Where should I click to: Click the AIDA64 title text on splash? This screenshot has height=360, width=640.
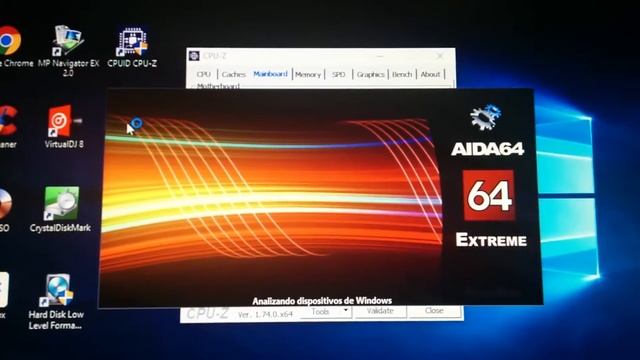tap(487, 149)
